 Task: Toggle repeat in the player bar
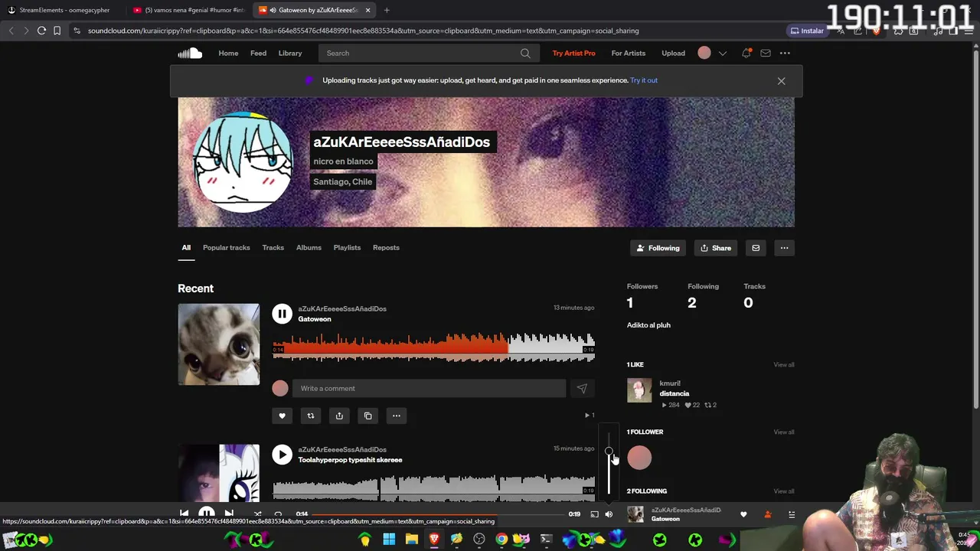pyautogui.click(x=278, y=514)
